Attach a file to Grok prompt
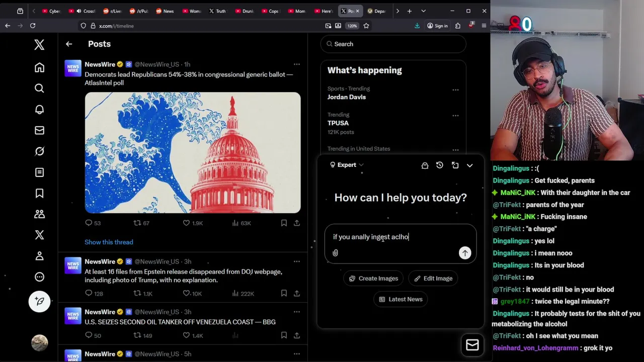Viewport: 644px width, 362px height. [x=335, y=253]
